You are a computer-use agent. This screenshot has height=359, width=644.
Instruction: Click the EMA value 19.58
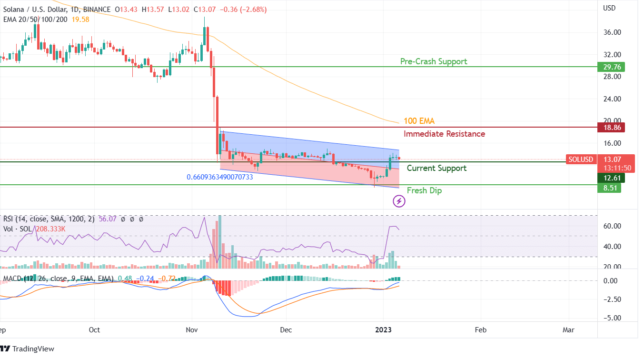(x=79, y=19)
